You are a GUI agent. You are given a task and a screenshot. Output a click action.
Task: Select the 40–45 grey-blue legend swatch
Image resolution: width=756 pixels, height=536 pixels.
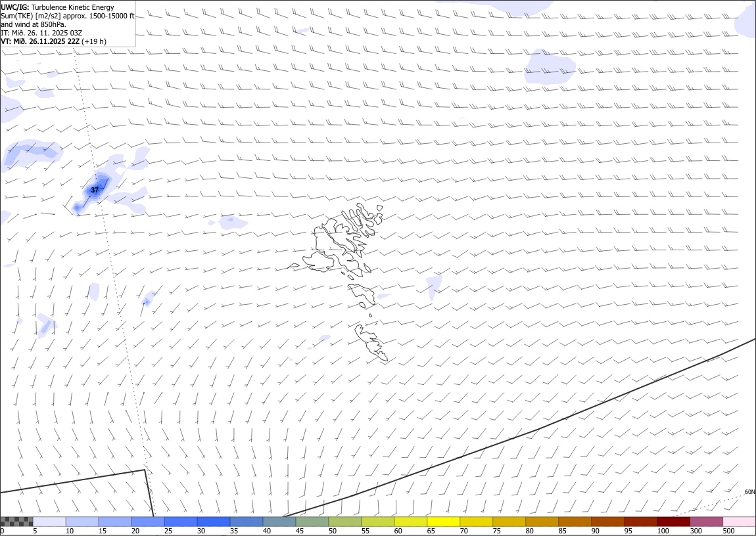click(x=279, y=522)
